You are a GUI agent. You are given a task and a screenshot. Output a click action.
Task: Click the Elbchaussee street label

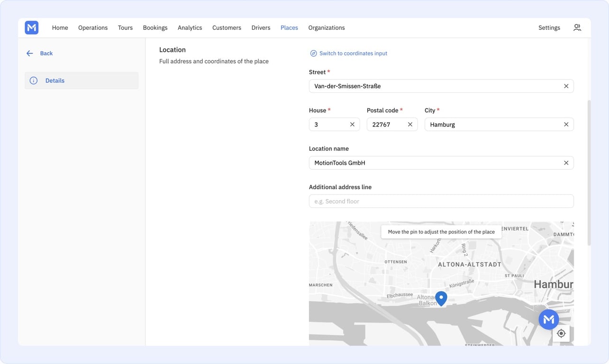coord(400,295)
